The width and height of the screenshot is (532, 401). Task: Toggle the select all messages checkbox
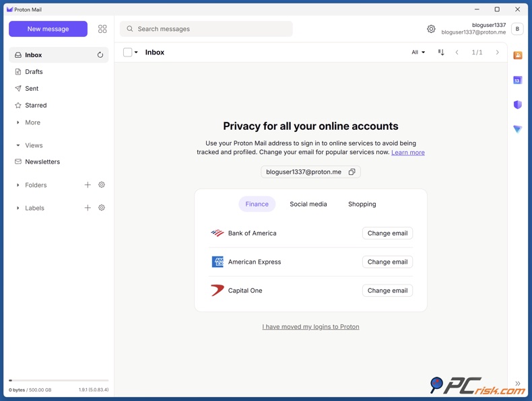pyautogui.click(x=127, y=52)
